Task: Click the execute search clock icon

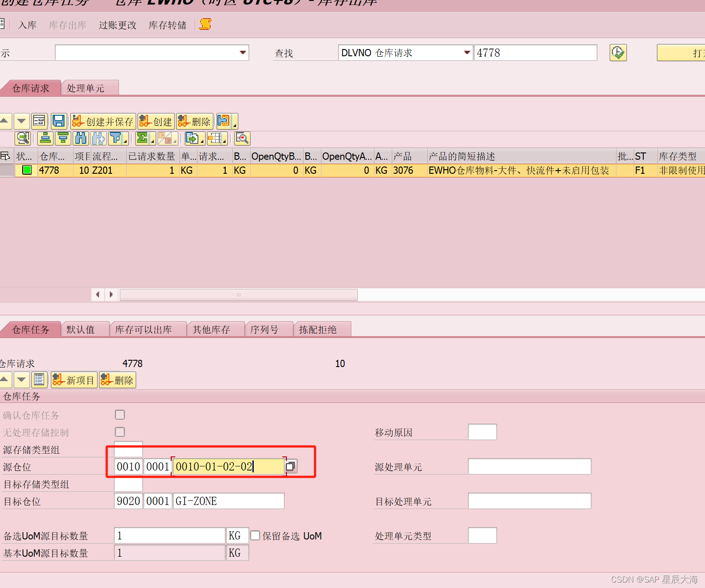Action: point(618,53)
